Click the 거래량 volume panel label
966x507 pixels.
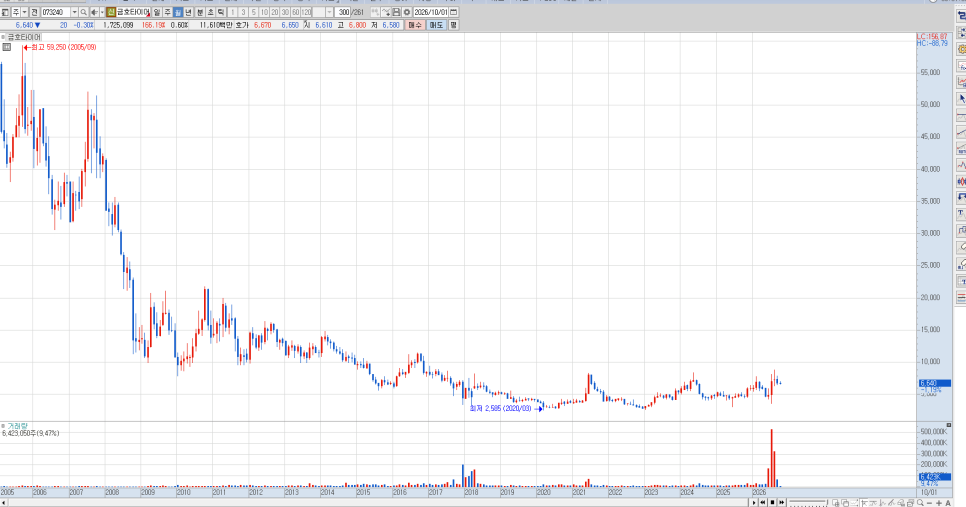coord(17,426)
